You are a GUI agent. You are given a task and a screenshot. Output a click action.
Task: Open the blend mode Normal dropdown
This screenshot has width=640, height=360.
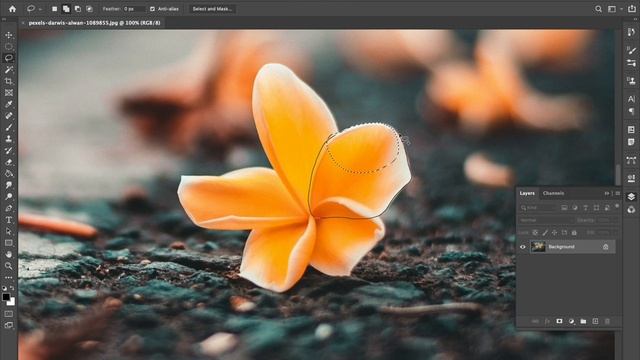(546, 220)
